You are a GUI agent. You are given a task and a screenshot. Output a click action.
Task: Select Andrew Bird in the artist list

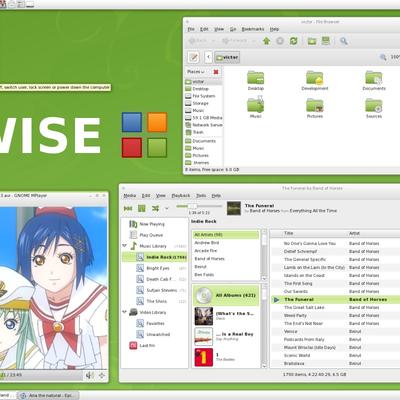pos(226,243)
